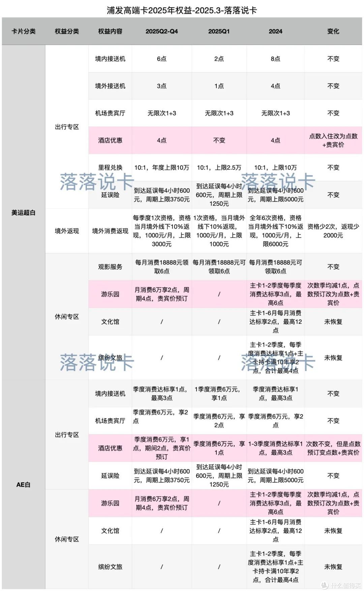Click 无限次1+3 in the 2025Q1 column
Viewport: 364px width, 593px height.
point(219,113)
